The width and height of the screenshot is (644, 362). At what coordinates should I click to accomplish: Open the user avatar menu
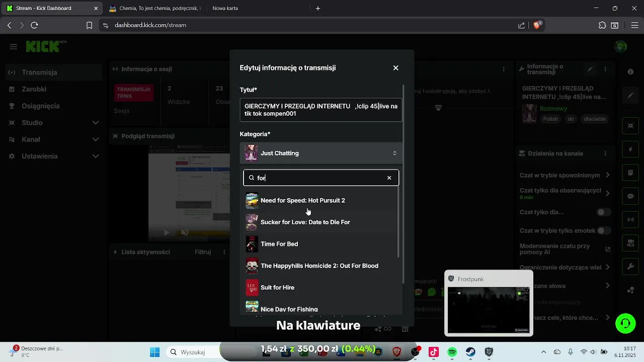click(621, 47)
